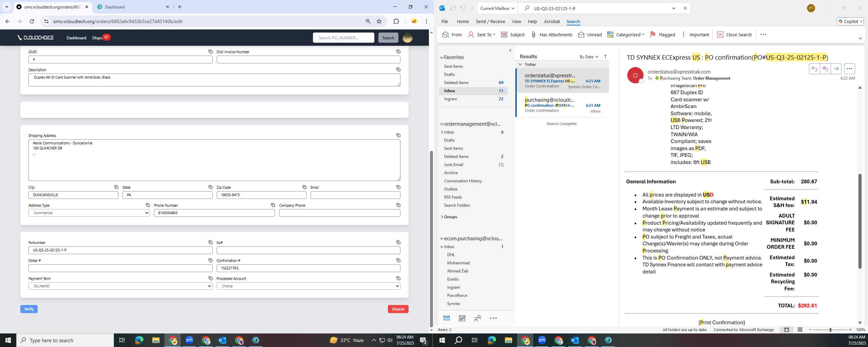The height and width of the screenshot is (347, 868).
Task: Open the View ribbon tab
Action: (516, 21)
